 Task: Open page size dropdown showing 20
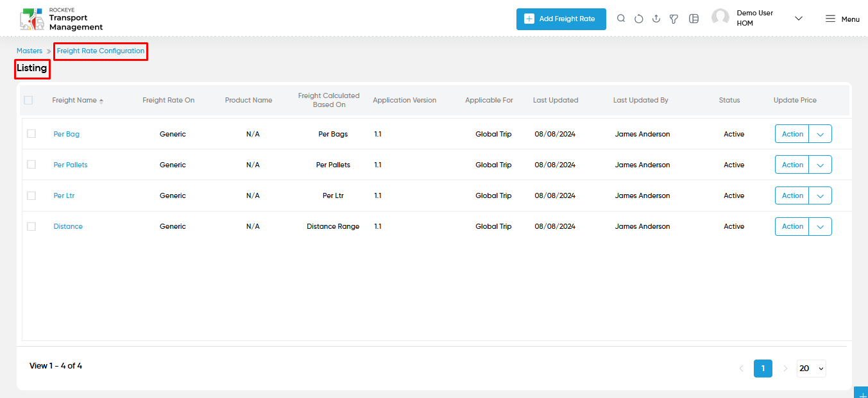[811, 369]
